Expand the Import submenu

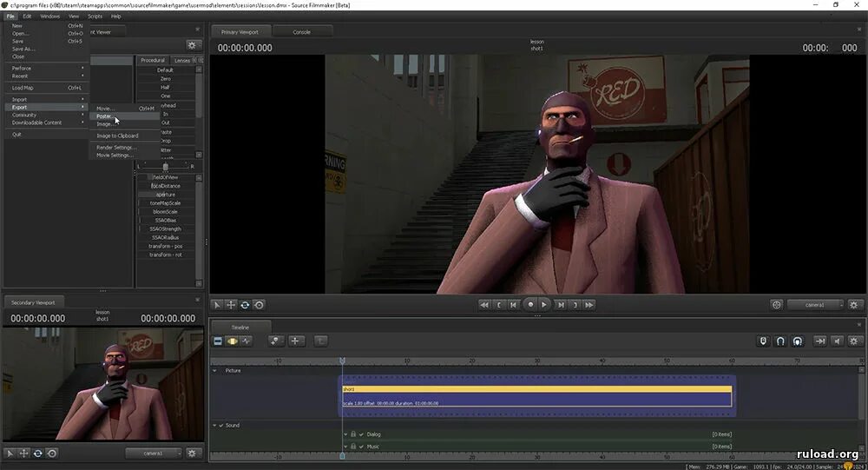pos(47,99)
